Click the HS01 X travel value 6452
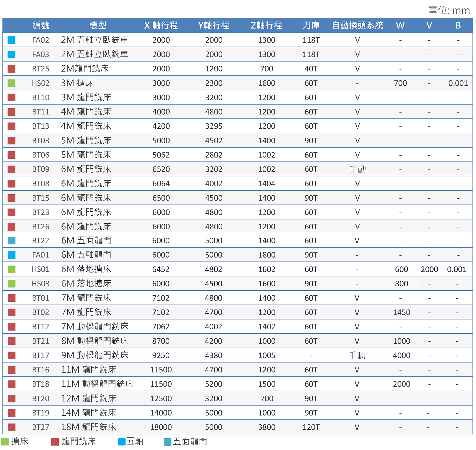This screenshot has width=476, height=450. pos(161,269)
